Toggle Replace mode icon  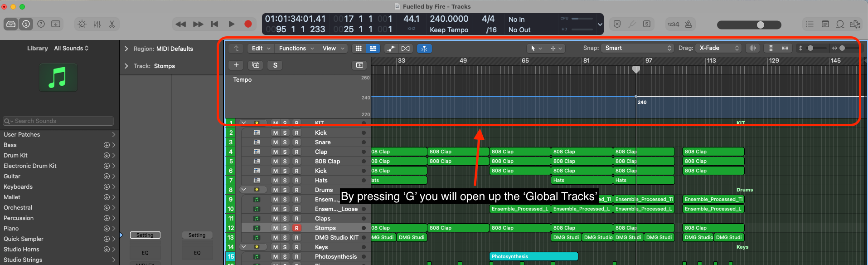click(617, 24)
